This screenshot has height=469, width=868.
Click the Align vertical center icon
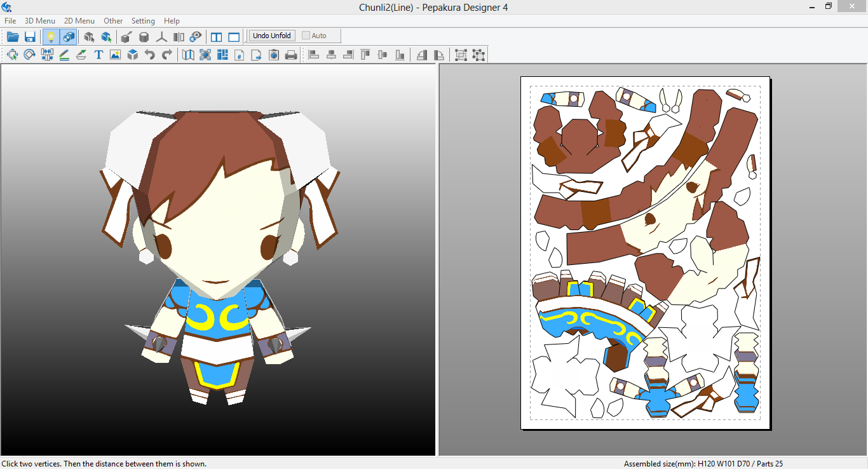[383, 55]
